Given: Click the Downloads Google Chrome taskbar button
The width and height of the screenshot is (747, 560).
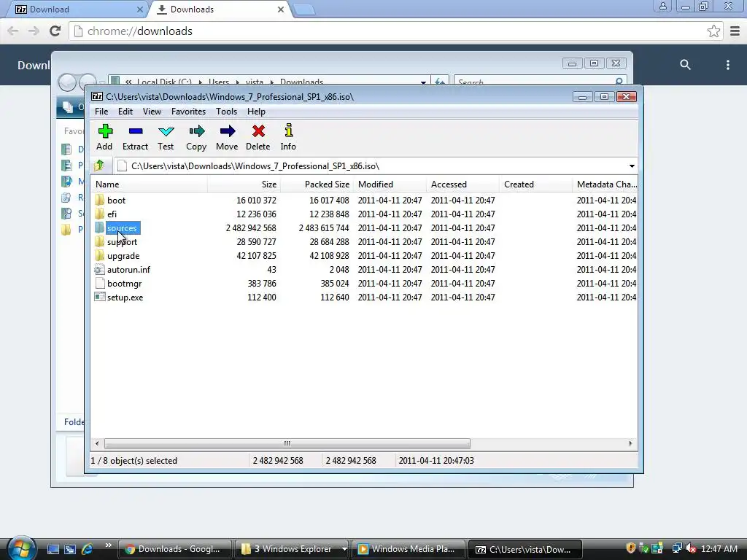Looking at the screenshot, I should pos(174,549).
